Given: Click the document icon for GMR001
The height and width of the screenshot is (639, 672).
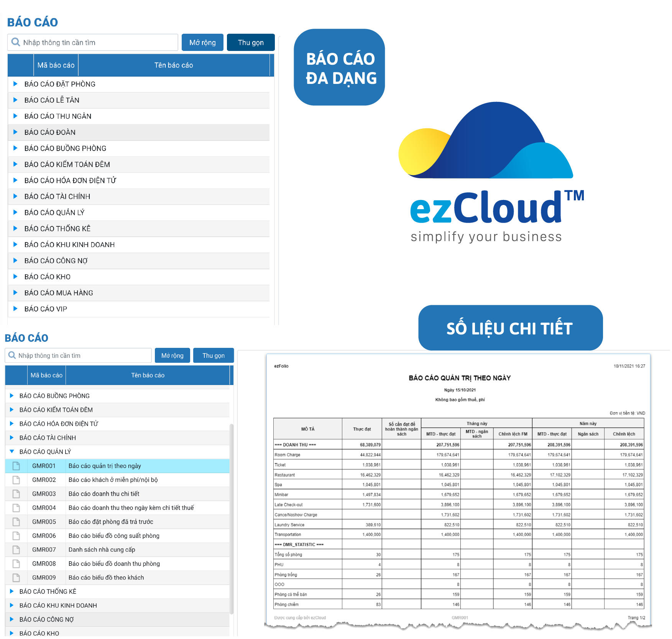Looking at the screenshot, I should point(16,466).
